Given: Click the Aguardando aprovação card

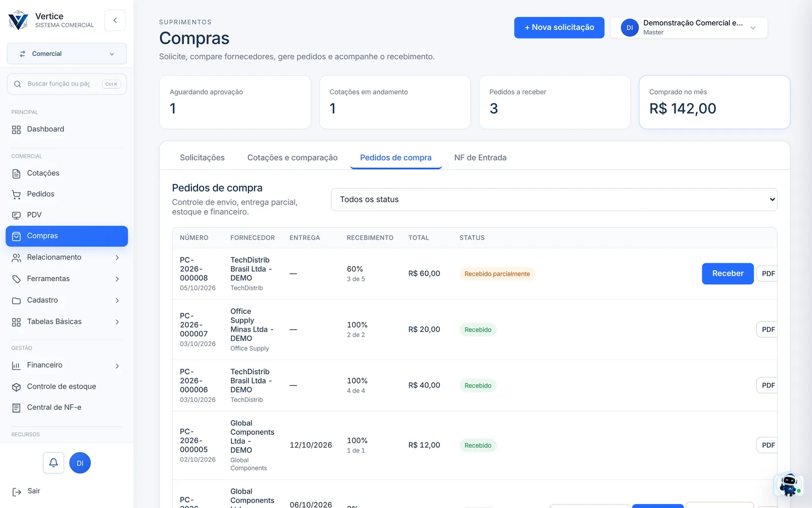Looking at the screenshot, I should click(235, 102).
